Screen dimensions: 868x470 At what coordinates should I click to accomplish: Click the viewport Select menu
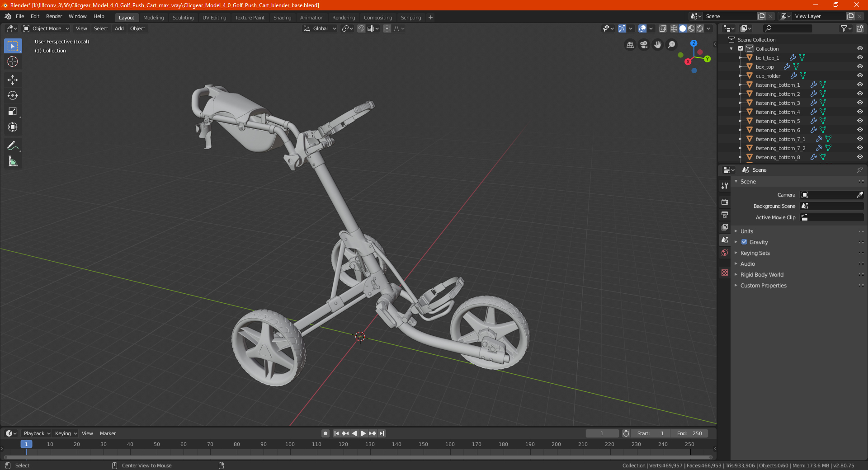[101, 28]
